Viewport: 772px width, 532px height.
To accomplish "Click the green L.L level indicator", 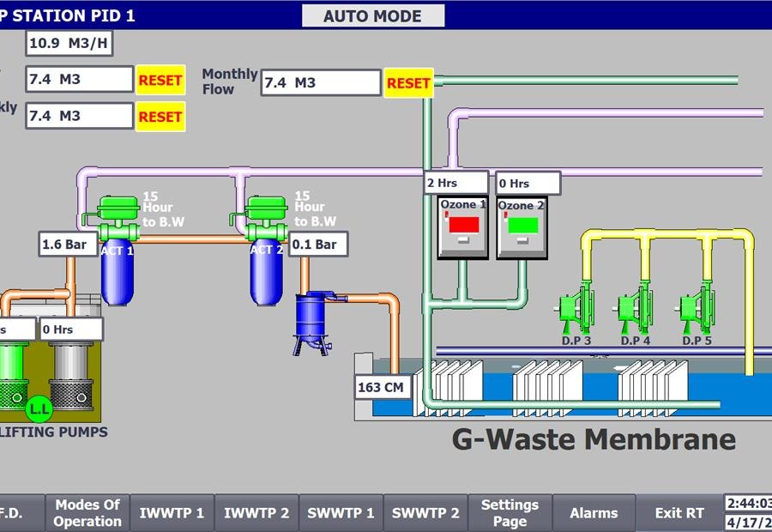I will (39, 408).
